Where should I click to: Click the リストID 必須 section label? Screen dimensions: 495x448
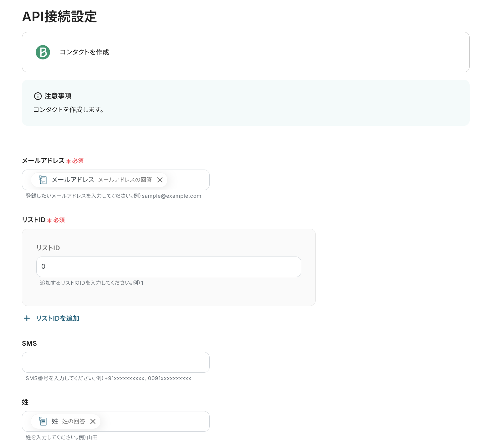coord(43,220)
